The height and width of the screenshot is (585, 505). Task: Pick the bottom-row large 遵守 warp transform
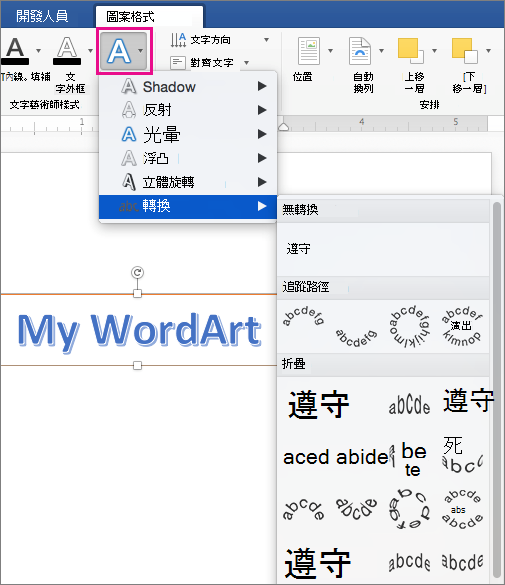coord(318,563)
